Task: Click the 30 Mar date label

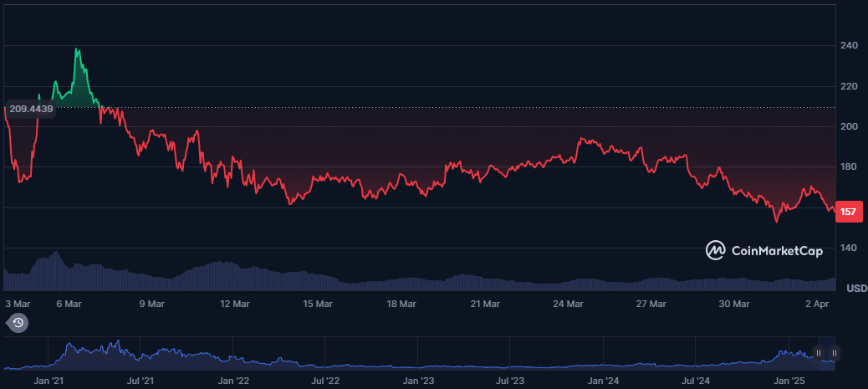Action: (734, 304)
